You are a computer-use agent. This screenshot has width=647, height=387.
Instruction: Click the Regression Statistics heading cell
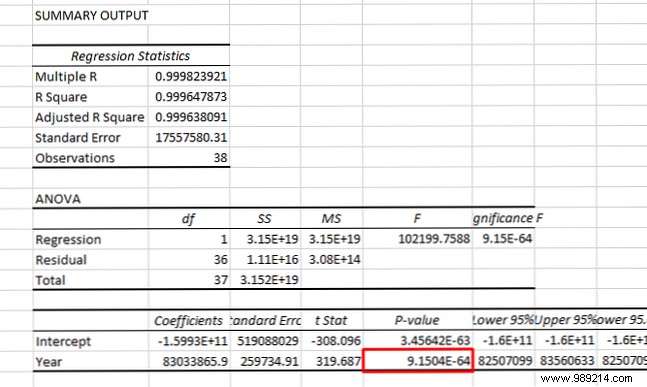[x=130, y=56]
